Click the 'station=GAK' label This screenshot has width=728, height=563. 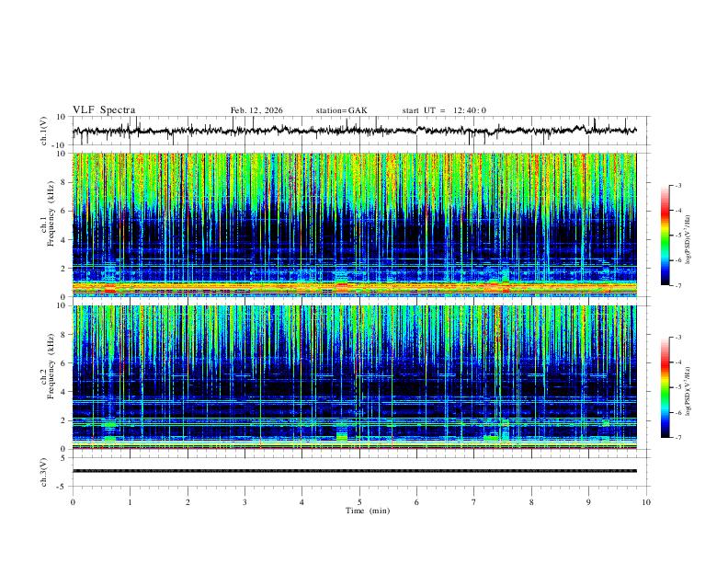[341, 110]
